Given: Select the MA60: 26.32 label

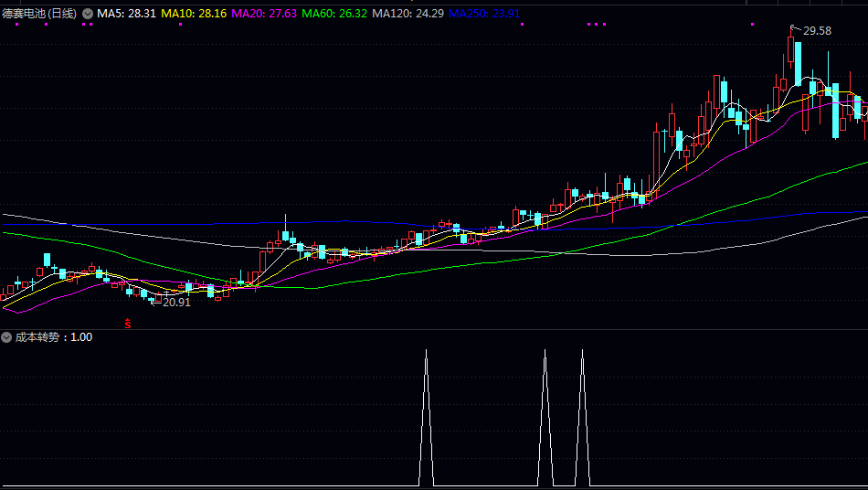Looking at the screenshot, I should [x=334, y=14].
